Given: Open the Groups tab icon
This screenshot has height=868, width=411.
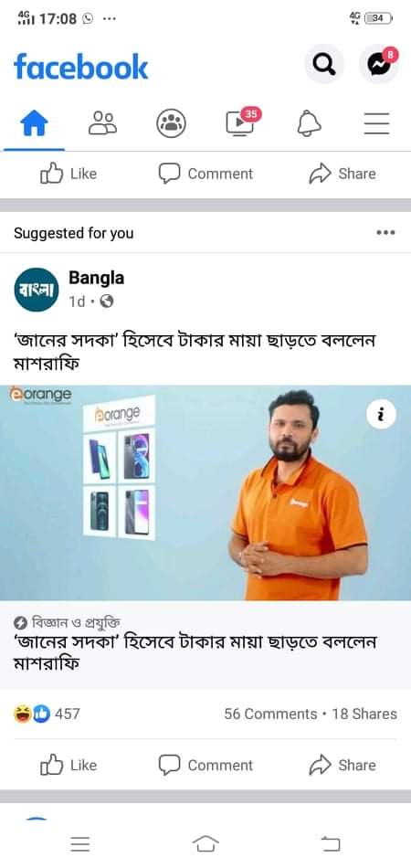Looking at the screenshot, I should click(172, 123).
